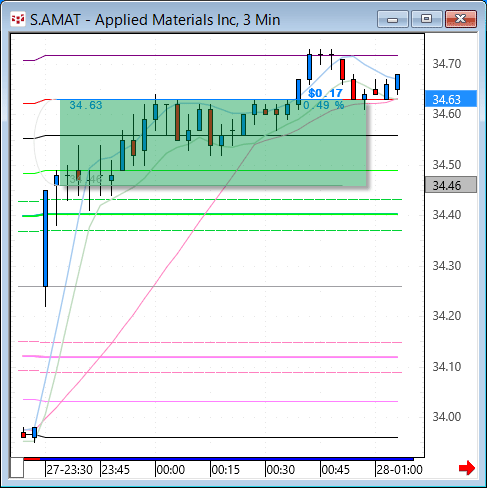Select the purple horizontal line near 34.70
The image size is (487, 488).
[x=220, y=55]
